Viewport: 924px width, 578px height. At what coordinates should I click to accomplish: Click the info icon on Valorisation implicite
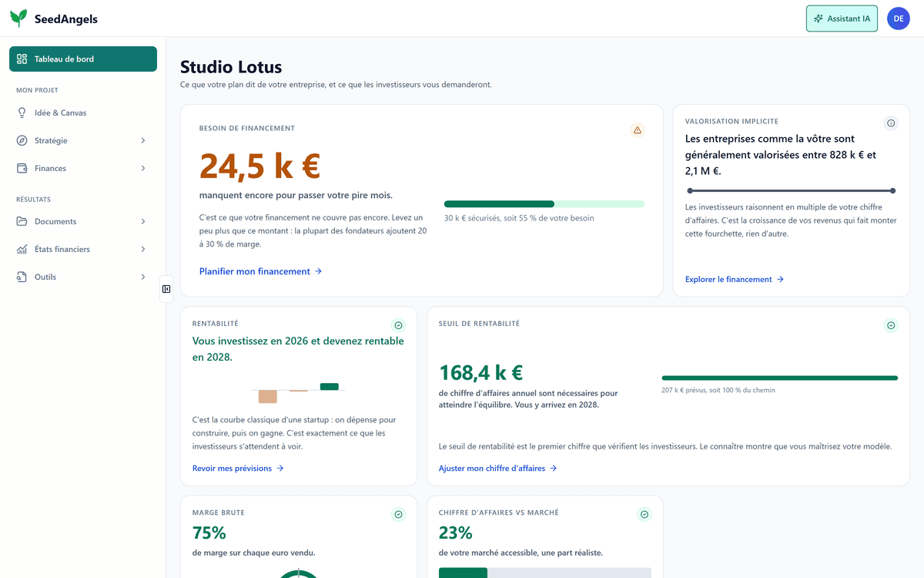point(891,123)
